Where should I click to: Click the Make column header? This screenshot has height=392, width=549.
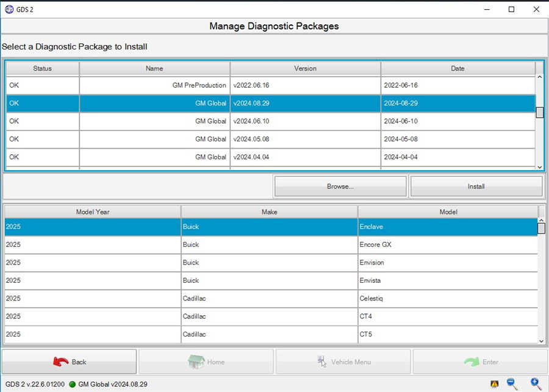269,212
